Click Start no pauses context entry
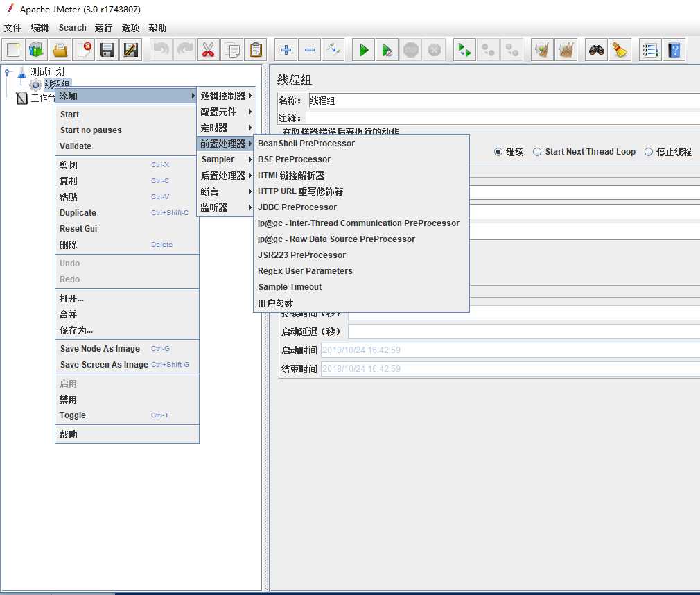This screenshot has width=700, height=595. 127,130
